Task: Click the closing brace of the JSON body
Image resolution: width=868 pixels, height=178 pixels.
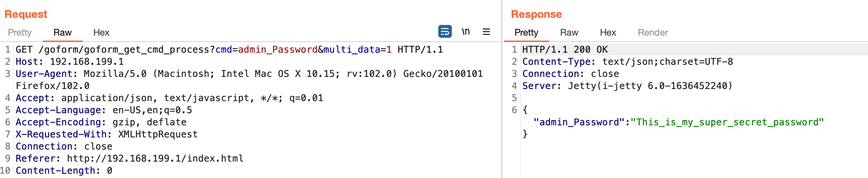Action: [x=525, y=134]
